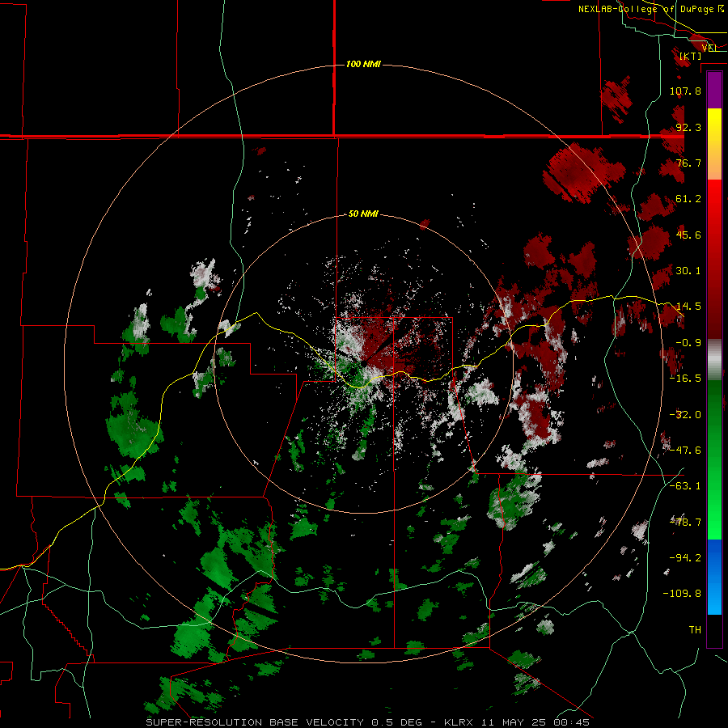728x728 pixels.
Task: Pick the blue color bar segment
Action: click(x=714, y=577)
